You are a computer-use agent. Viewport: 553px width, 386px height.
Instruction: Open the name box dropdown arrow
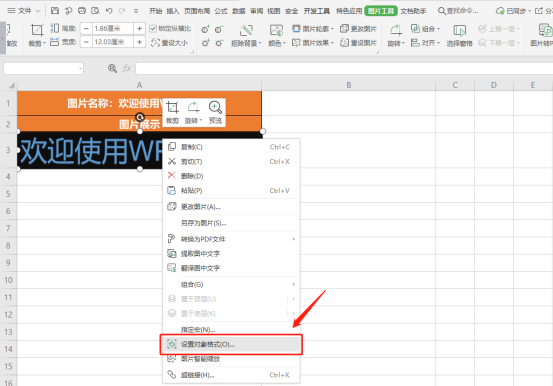coord(81,68)
